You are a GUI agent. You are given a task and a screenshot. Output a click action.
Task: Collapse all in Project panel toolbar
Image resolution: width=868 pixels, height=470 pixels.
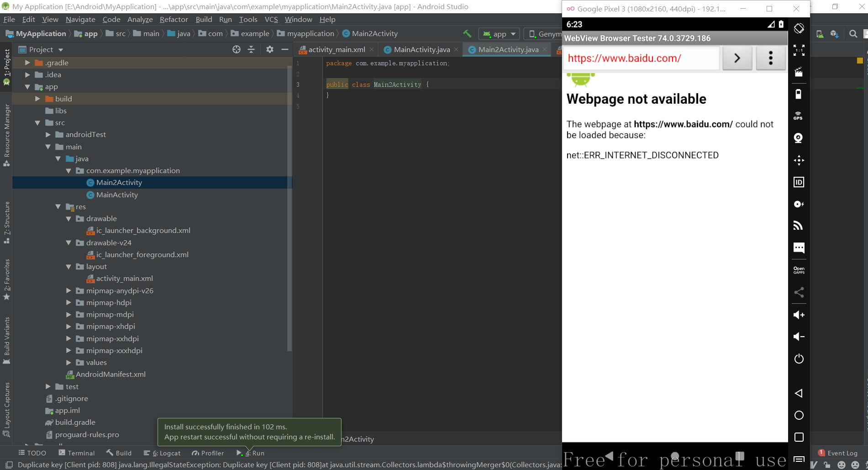[x=251, y=49]
